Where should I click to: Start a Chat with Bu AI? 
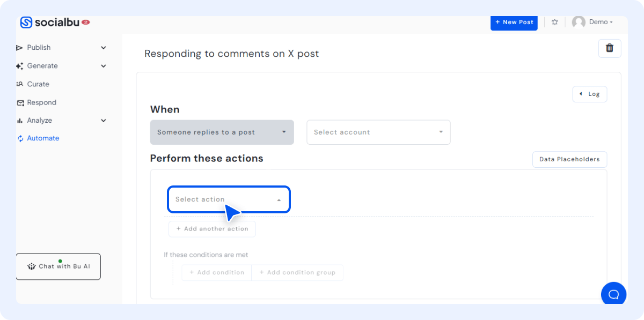pos(58,266)
